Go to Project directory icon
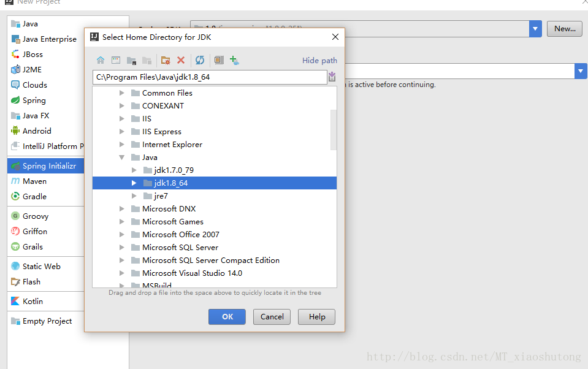This screenshot has height=369, width=588. (x=131, y=60)
